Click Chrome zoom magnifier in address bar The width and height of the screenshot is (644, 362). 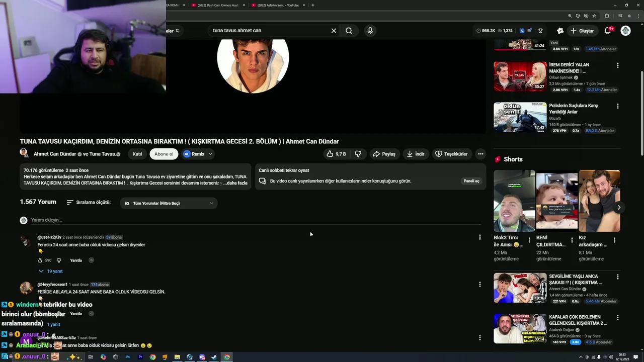(570, 16)
